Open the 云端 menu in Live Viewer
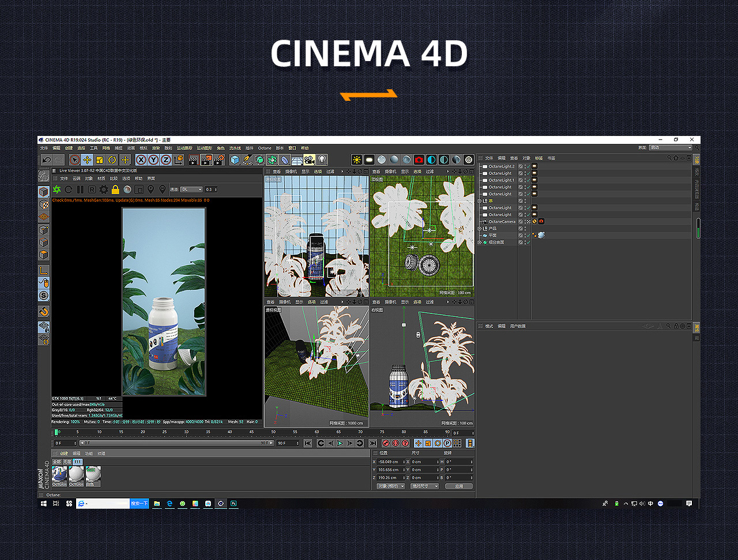The width and height of the screenshot is (738, 560). tap(76, 179)
